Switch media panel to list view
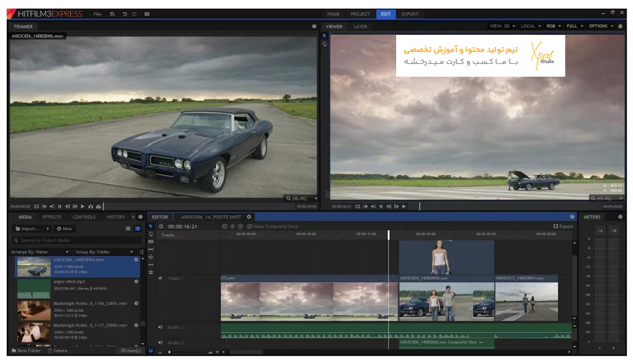The image size is (633, 364). pyautogui.click(x=127, y=229)
